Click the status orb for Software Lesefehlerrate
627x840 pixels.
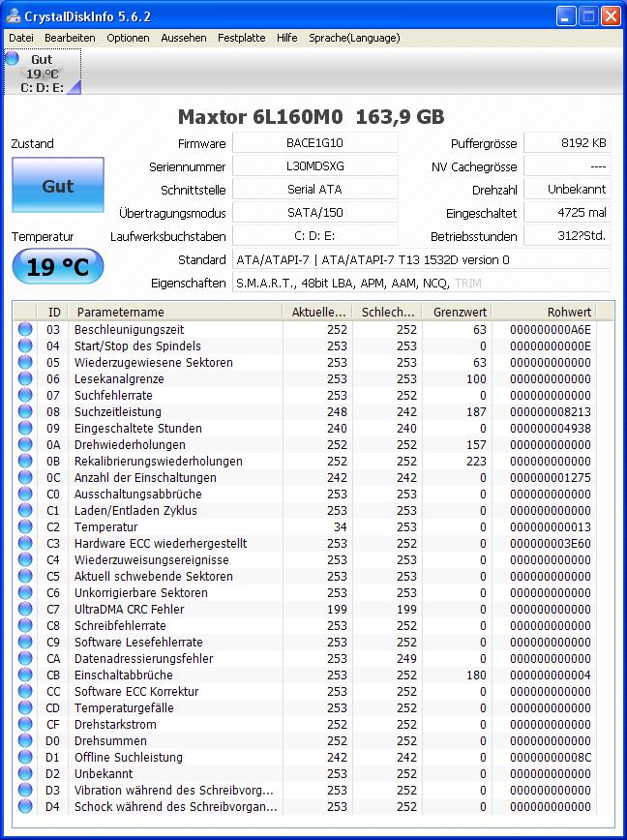coord(25,642)
